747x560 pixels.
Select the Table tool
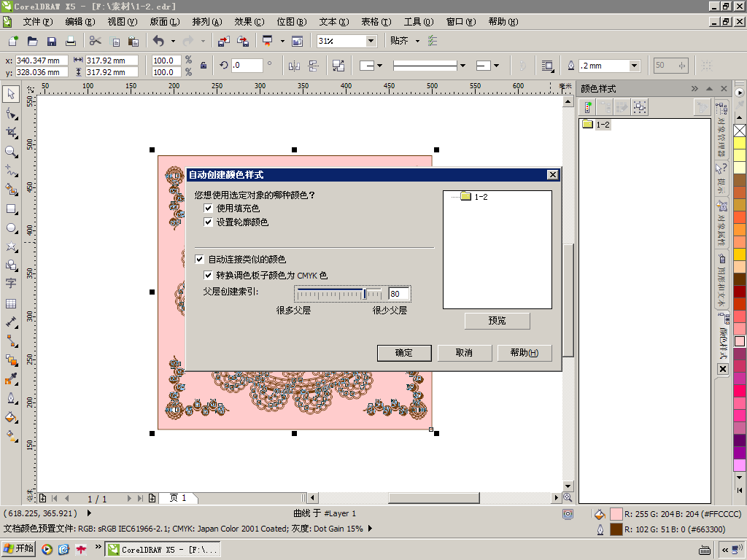[x=11, y=304]
